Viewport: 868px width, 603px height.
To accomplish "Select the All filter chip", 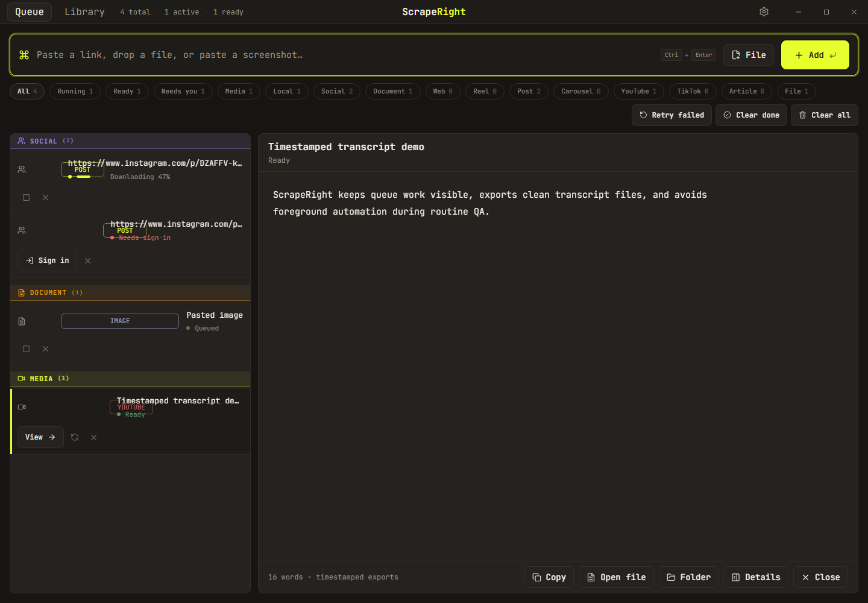I will pyautogui.click(x=27, y=91).
